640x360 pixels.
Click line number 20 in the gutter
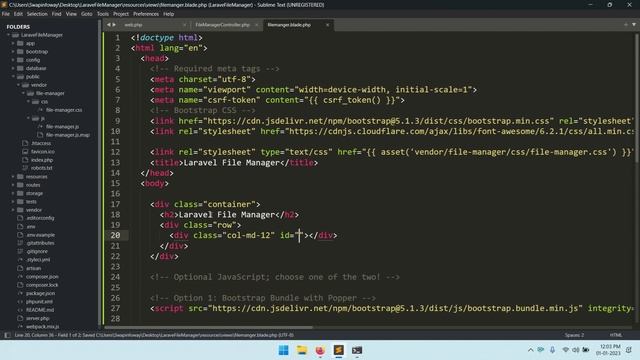pyautogui.click(x=115, y=236)
